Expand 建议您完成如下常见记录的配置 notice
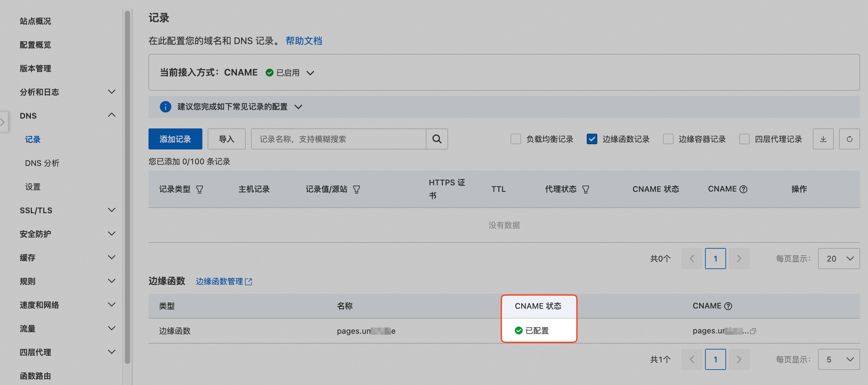The height and width of the screenshot is (385, 868). (298, 107)
